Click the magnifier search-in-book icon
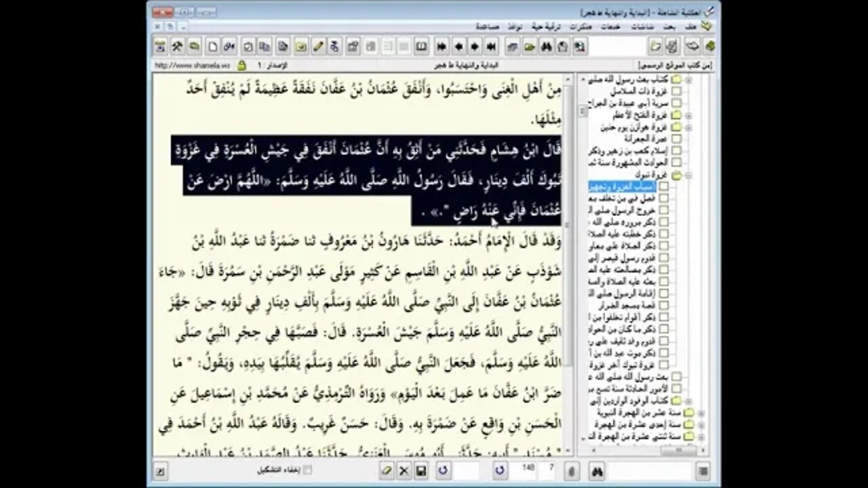 click(580, 46)
